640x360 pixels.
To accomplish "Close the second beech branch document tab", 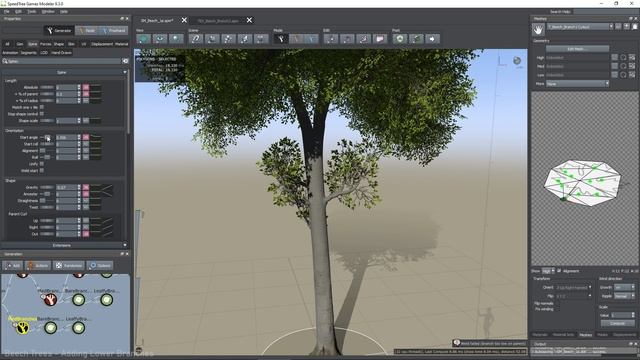I will [x=249, y=20].
